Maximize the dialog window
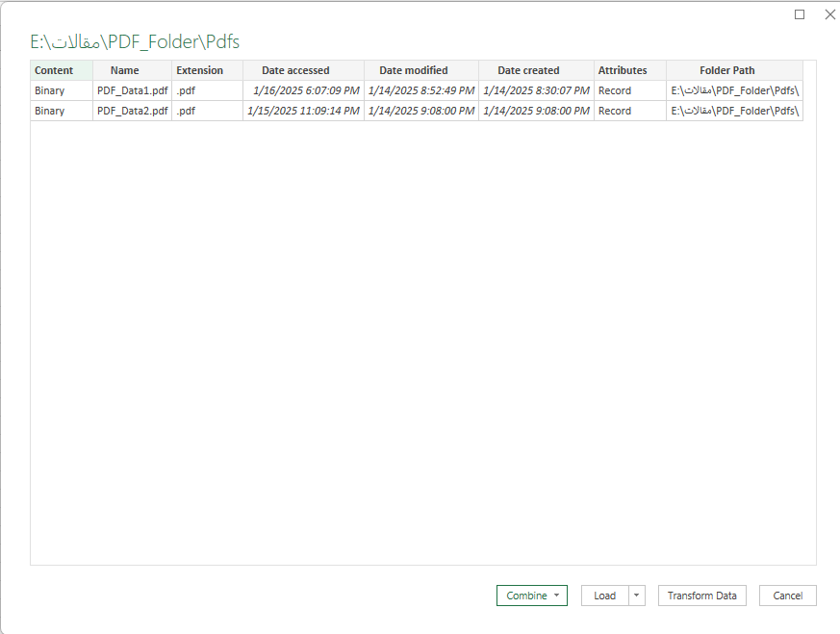Screen dimensions: 840x634 (800, 14)
